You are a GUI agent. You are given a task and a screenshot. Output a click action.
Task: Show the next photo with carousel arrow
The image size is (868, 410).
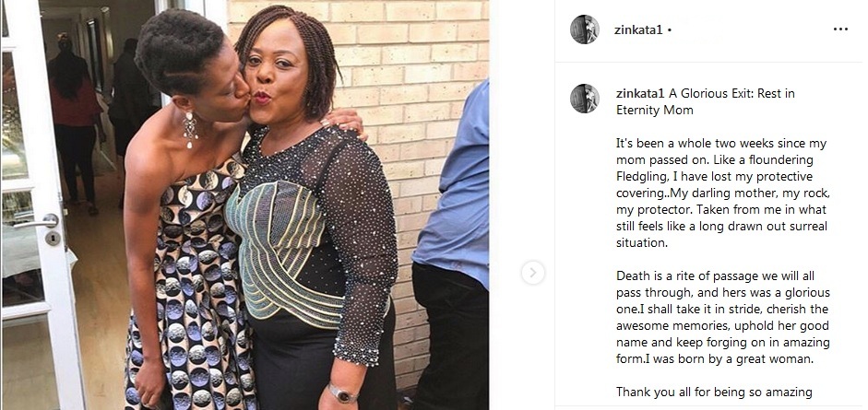coord(532,273)
